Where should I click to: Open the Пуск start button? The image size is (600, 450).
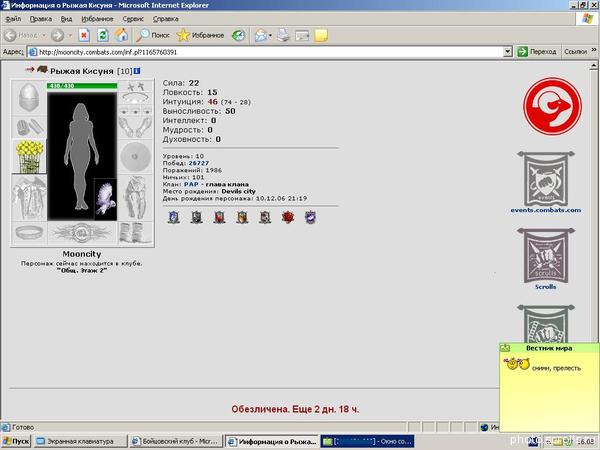[16, 441]
